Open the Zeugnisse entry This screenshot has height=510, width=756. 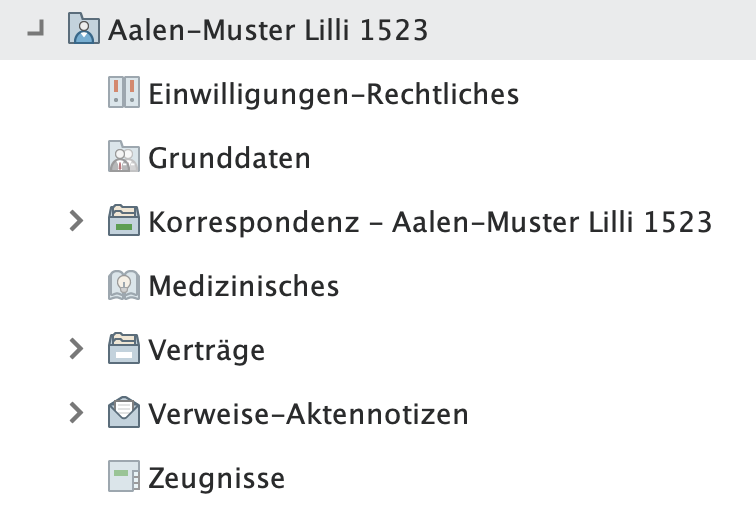216,478
